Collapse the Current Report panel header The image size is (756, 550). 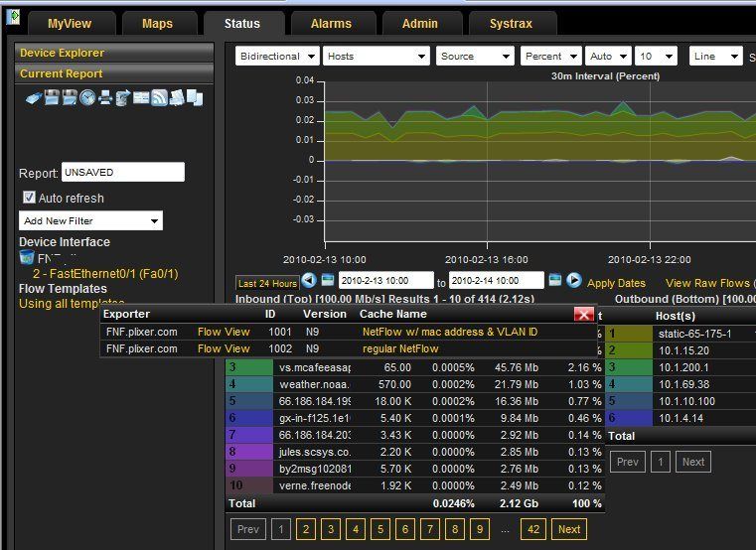point(114,73)
